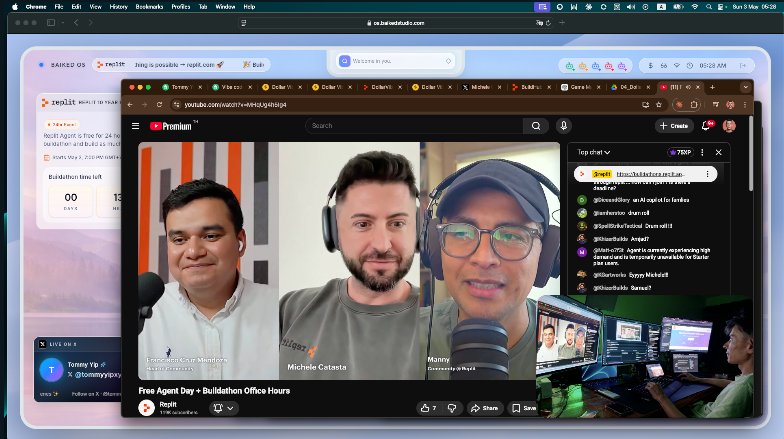784x439 pixels.
Task: Click the Baked OS welcome search field
Action: click(x=396, y=61)
